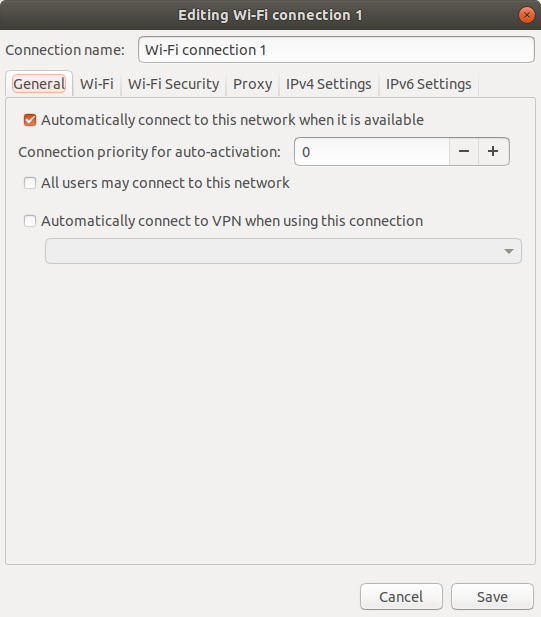Open the Wi-Fi tab

(97, 84)
